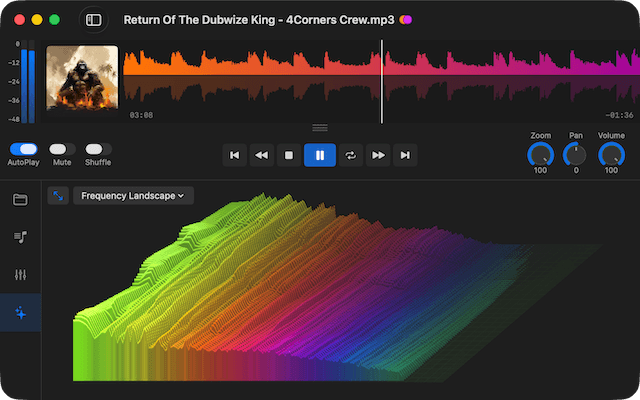Click the Zoom value 100
The width and height of the screenshot is (640, 400).
540,170
